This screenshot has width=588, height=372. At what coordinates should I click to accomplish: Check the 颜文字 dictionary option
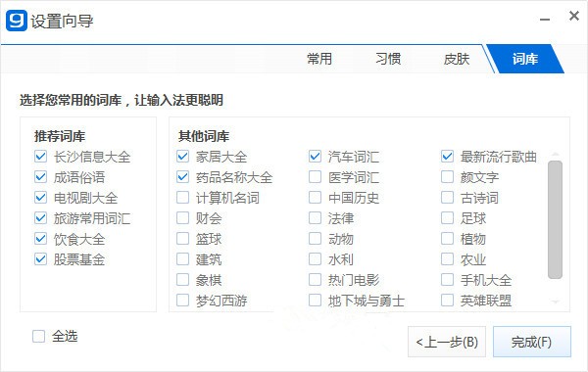tap(448, 177)
